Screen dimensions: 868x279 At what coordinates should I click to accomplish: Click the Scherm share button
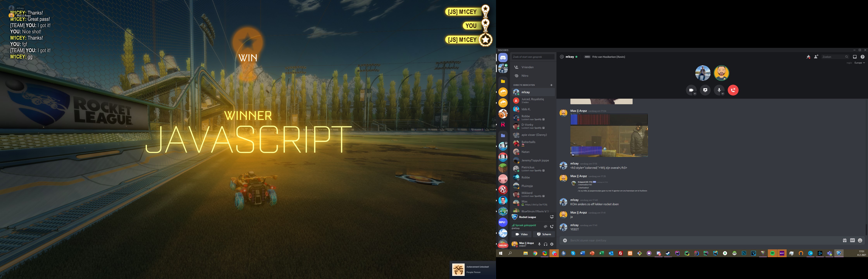[x=544, y=234]
